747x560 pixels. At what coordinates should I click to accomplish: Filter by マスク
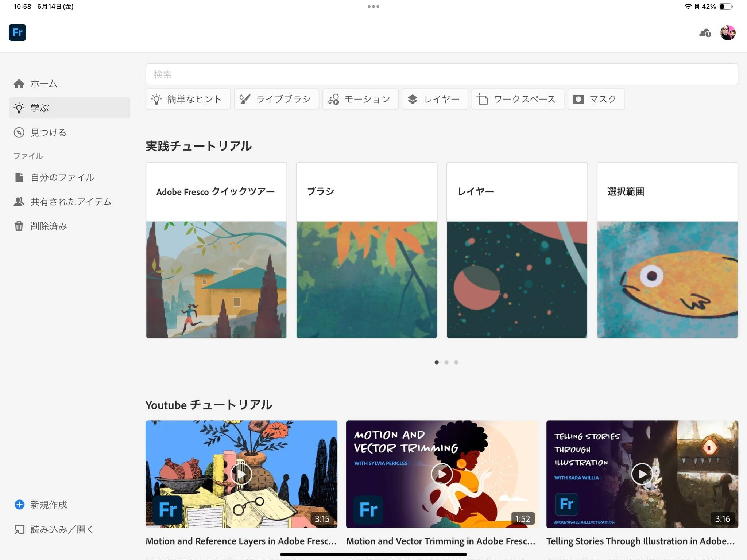coord(596,99)
